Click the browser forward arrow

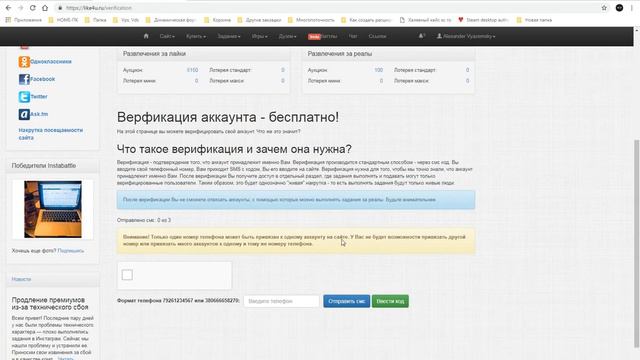(x=20, y=8)
